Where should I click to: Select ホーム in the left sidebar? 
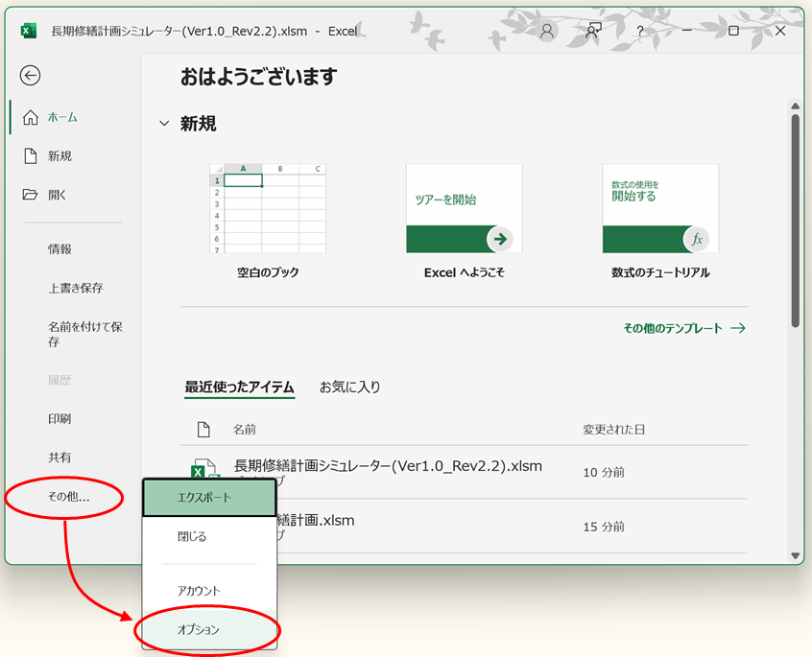pyautogui.click(x=62, y=117)
